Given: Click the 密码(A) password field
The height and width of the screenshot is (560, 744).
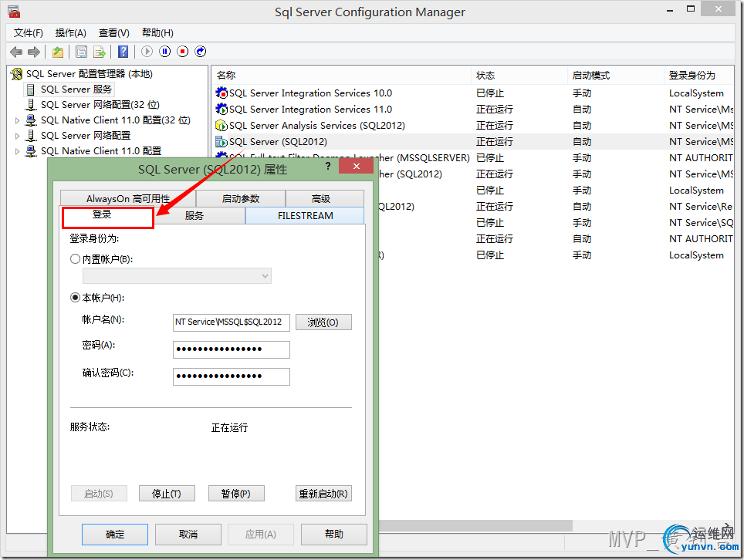Looking at the screenshot, I should pos(232,349).
